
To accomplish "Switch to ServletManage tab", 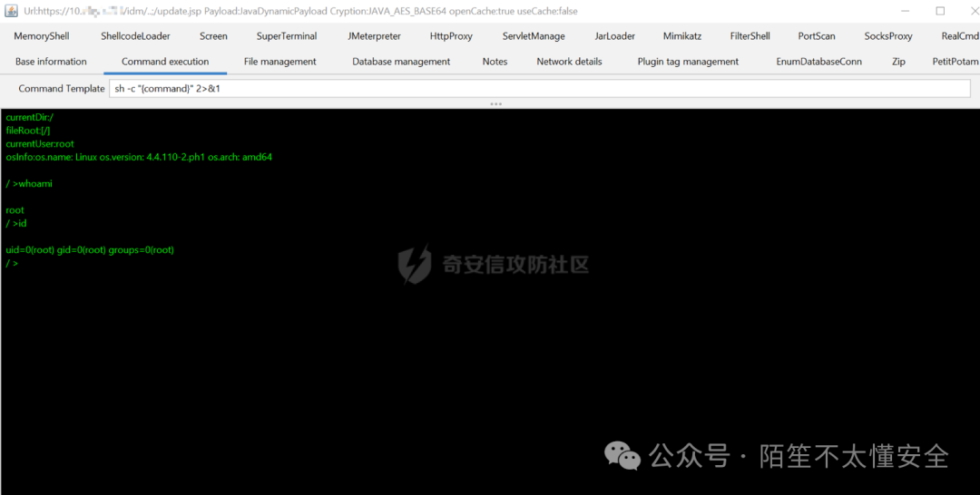I will coord(534,36).
